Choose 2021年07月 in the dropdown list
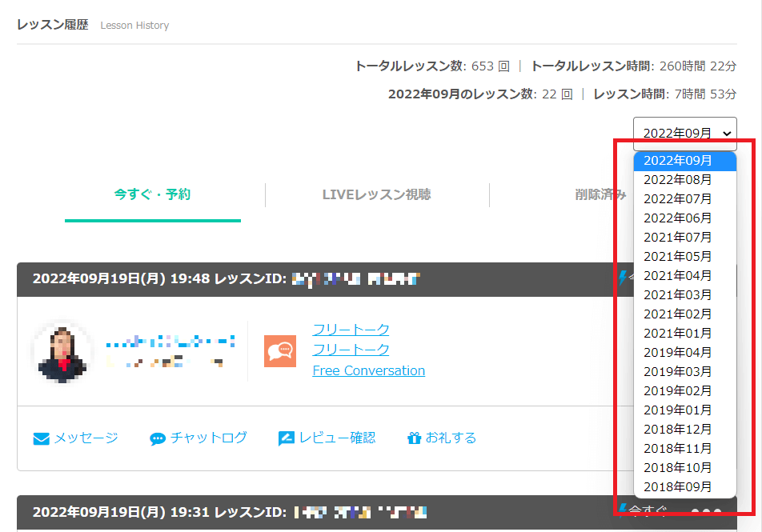Screen dimensions: 762x532 [677, 238]
